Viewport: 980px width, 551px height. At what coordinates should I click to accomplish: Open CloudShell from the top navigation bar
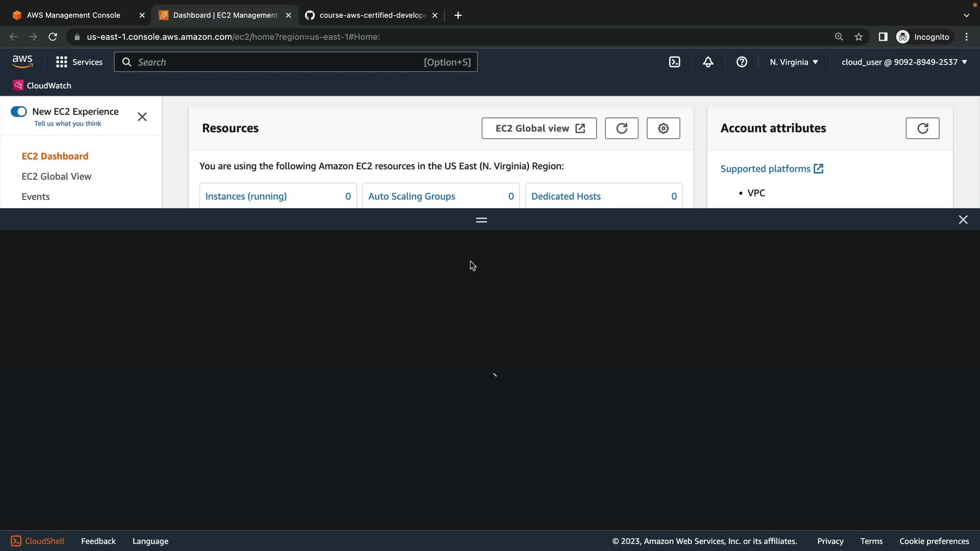[674, 62]
